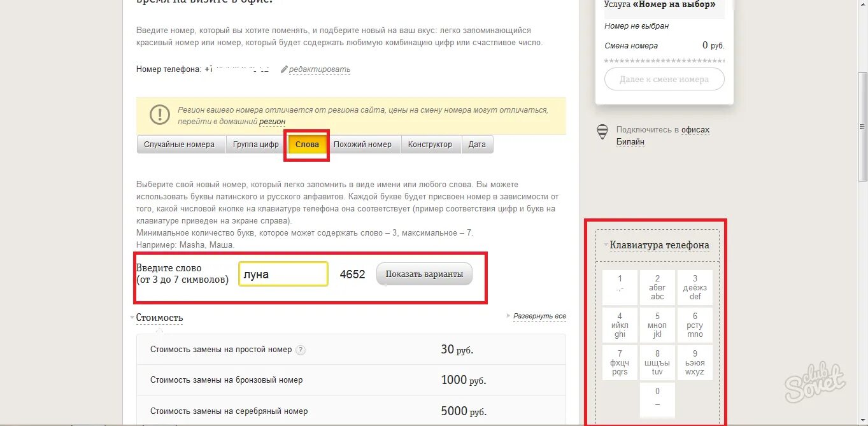The image size is (868, 426).
Task: Click the price value 5000 руб.
Action: click(x=463, y=411)
